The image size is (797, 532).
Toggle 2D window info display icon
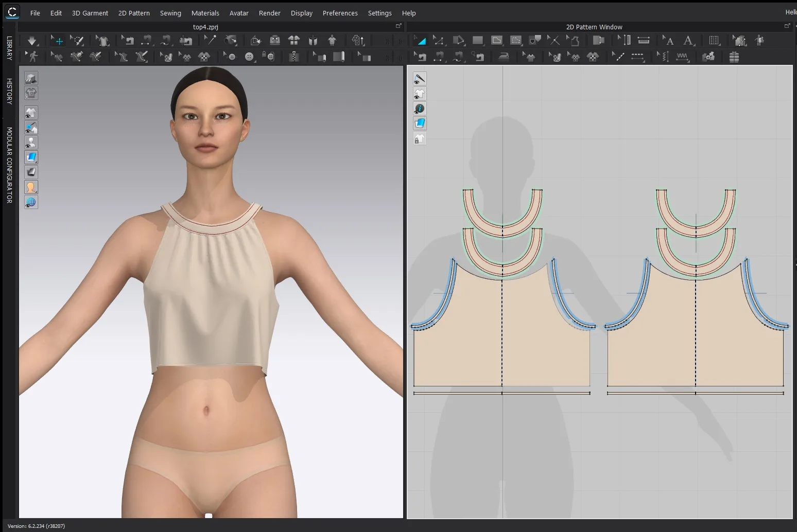pyautogui.click(x=420, y=109)
